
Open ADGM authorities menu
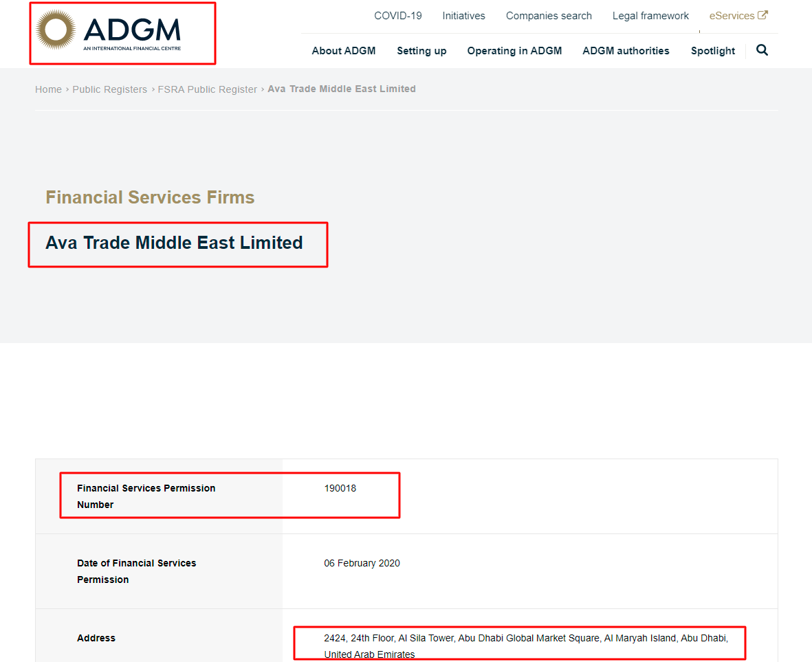[x=626, y=51]
